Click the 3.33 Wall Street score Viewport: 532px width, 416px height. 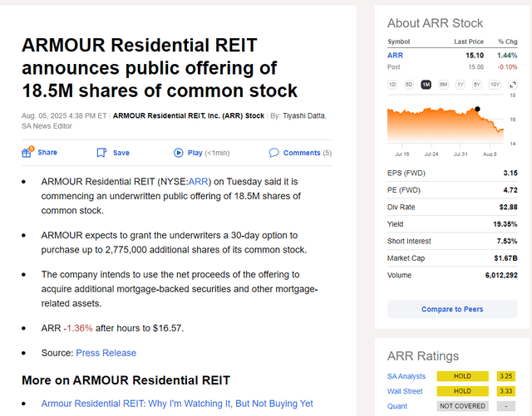click(506, 391)
